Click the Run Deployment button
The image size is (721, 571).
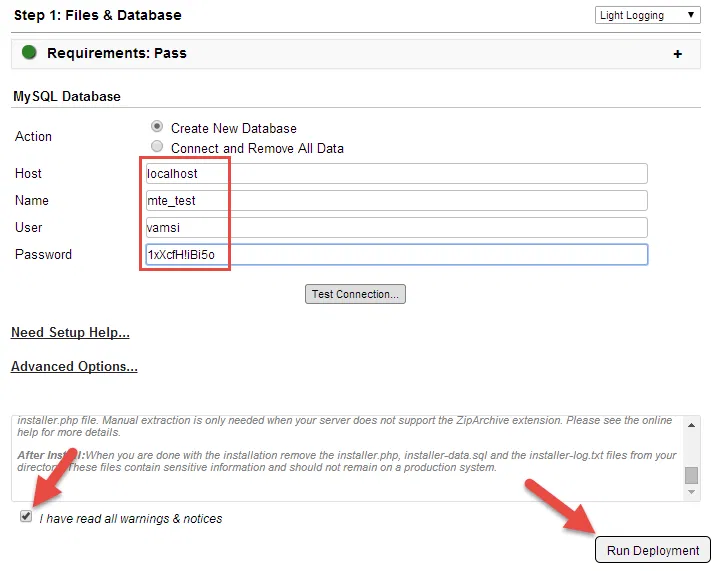coord(652,550)
